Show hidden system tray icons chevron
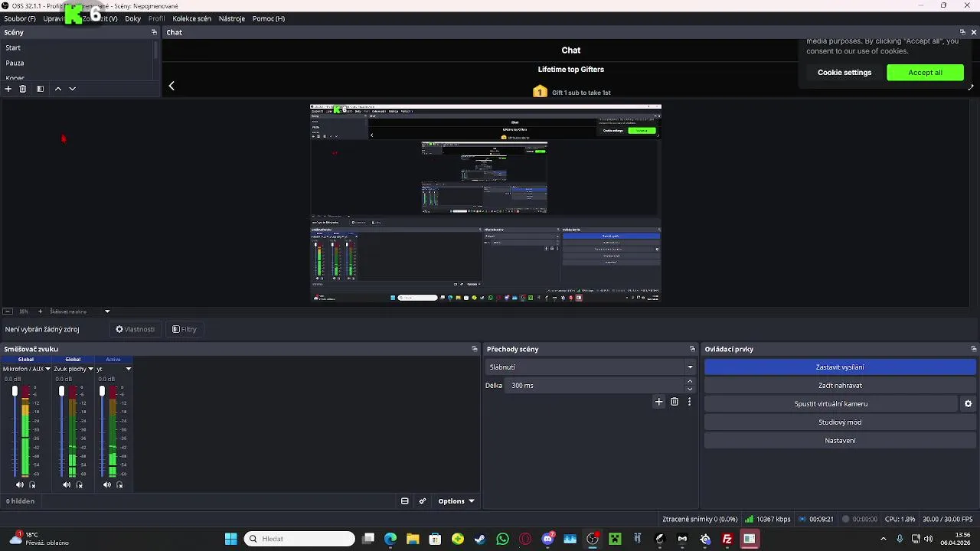The height and width of the screenshot is (551, 980). tap(883, 539)
